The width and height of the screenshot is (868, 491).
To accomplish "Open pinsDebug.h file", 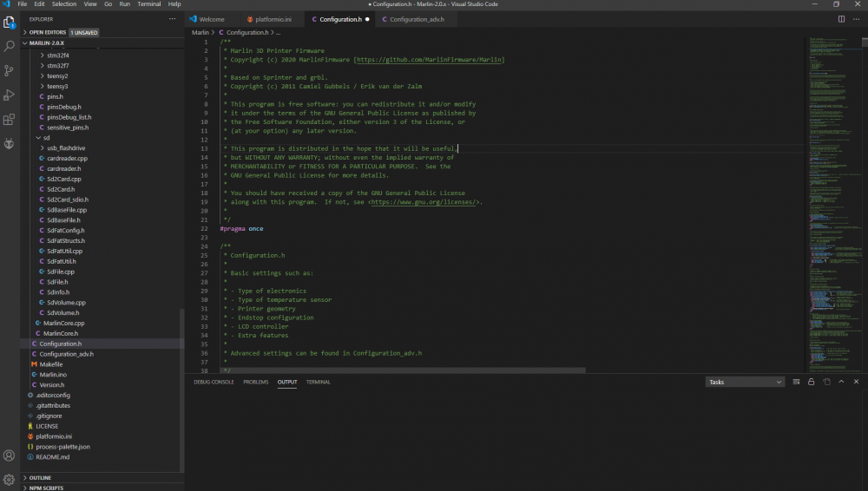I will tap(63, 107).
